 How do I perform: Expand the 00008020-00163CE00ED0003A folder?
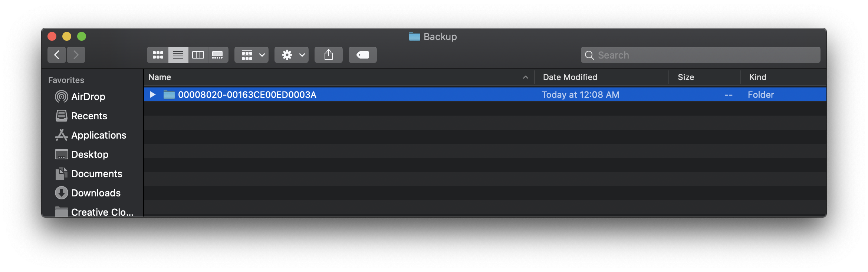tap(152, 94)
